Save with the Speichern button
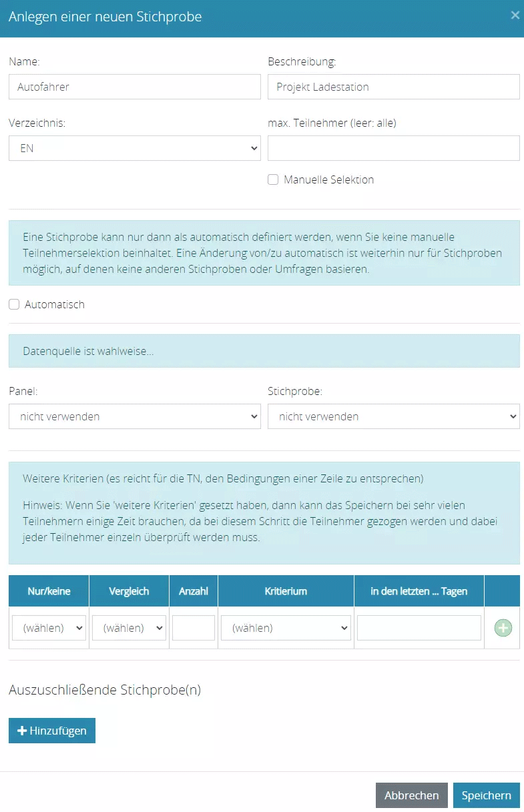 click(486, 795)
